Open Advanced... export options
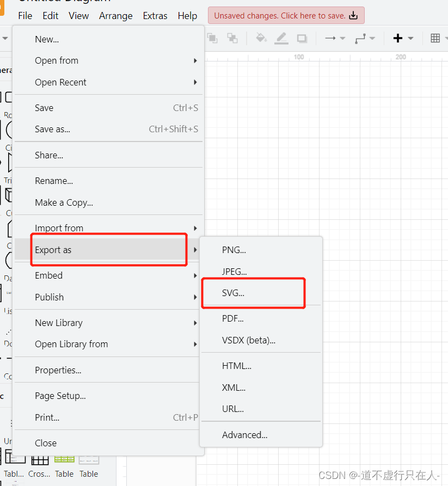The image size is (448, 486). (x=261, y=435)
